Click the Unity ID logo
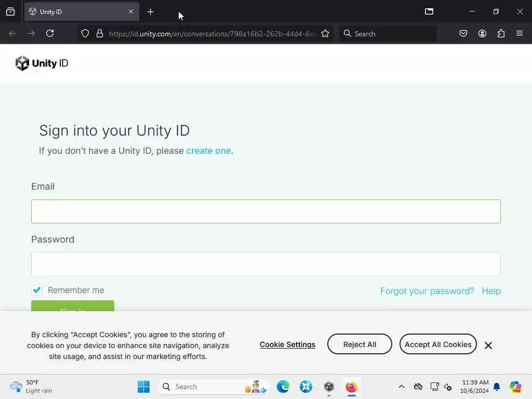This screenshot has height=399, width=532. point(42,63)
